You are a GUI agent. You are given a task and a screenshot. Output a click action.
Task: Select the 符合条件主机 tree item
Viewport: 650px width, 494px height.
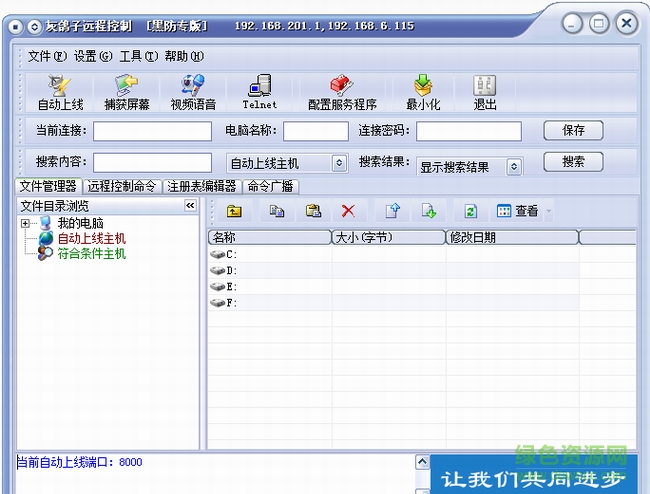(x=91, y=254)
